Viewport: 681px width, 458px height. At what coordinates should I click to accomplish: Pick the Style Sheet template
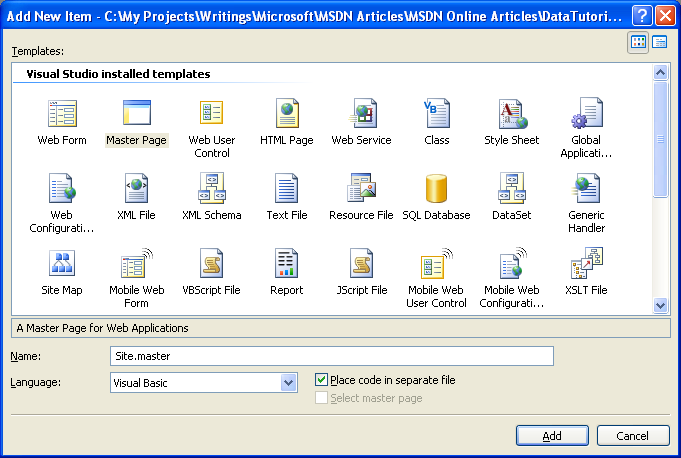(511, 114)
